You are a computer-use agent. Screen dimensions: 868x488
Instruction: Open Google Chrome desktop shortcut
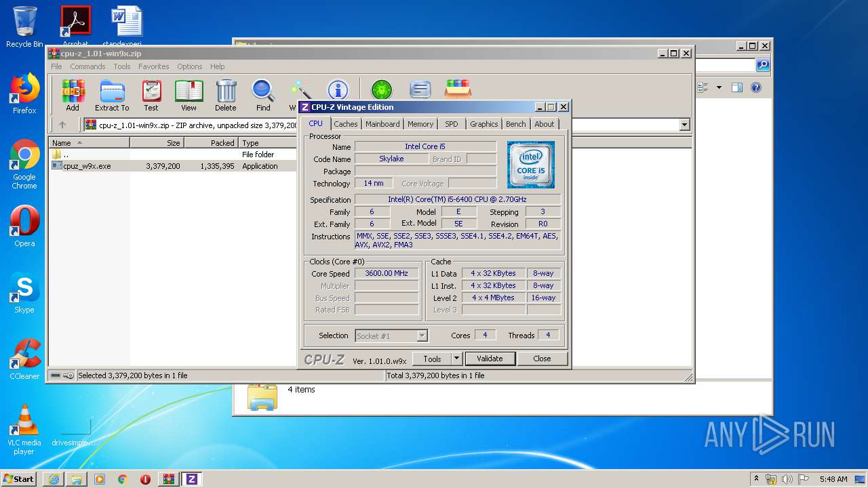(24, 165)
